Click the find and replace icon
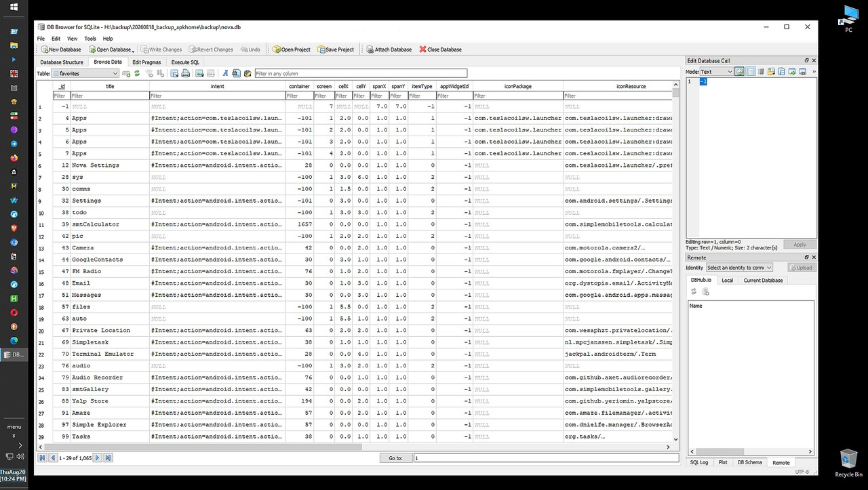The width and height of the screenshot is (868, 490). tap(248, 73)
